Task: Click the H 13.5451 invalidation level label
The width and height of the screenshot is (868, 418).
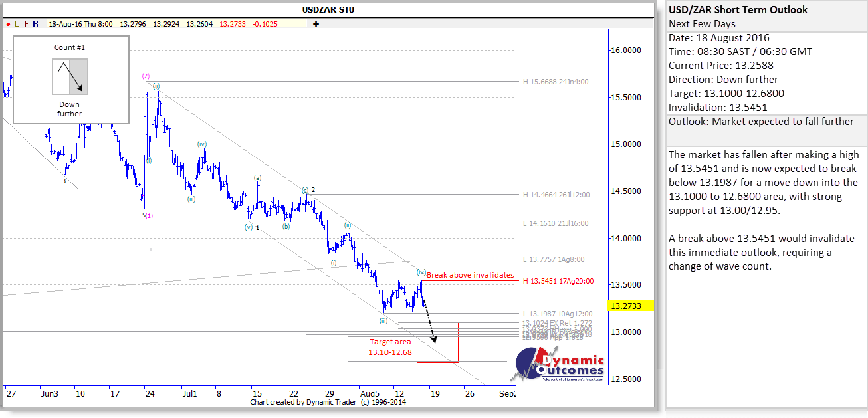Action: [x=558, y=281]
